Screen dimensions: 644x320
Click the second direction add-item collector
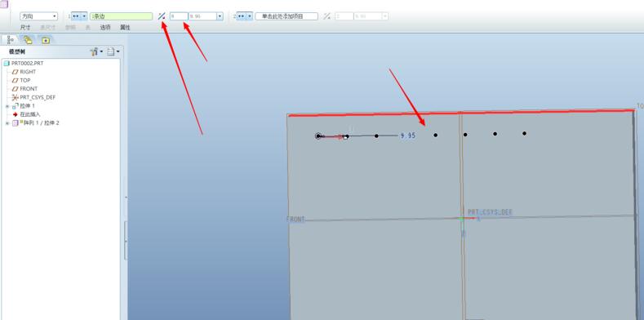coord(286,16)
